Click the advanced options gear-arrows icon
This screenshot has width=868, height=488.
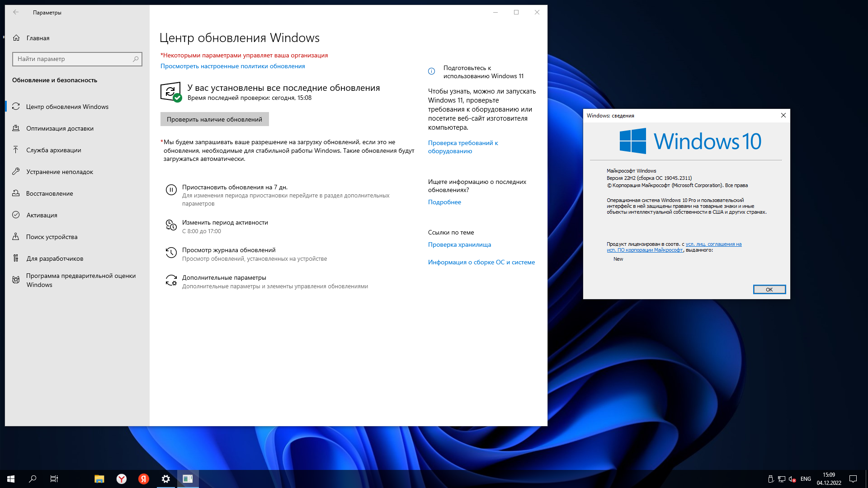click(171, 281)
